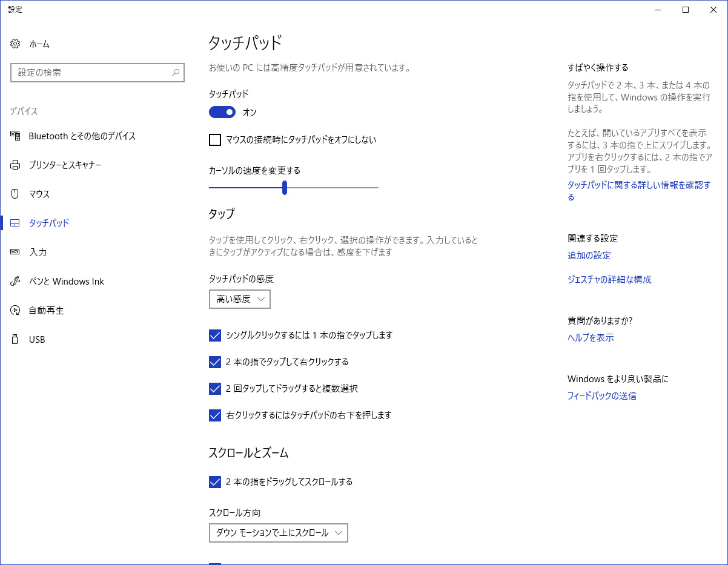Uncheck 2 本の指でタップして右クリックする

215,362
